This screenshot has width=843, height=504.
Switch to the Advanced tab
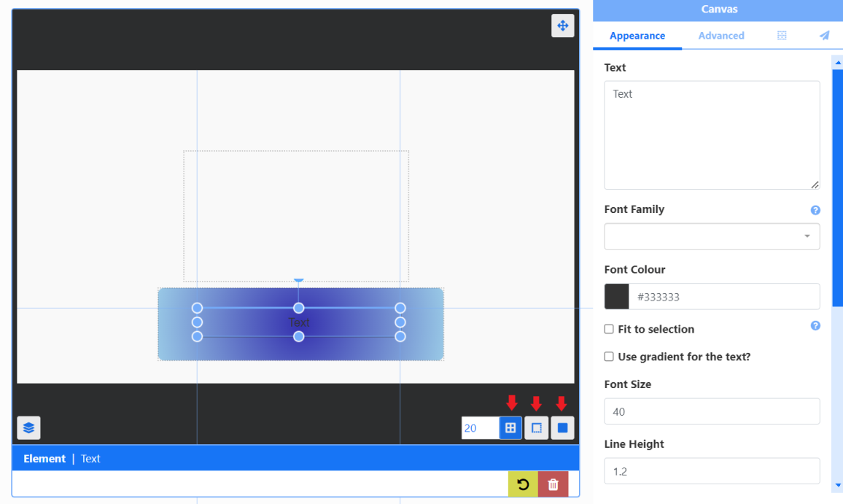pos(720,36)
